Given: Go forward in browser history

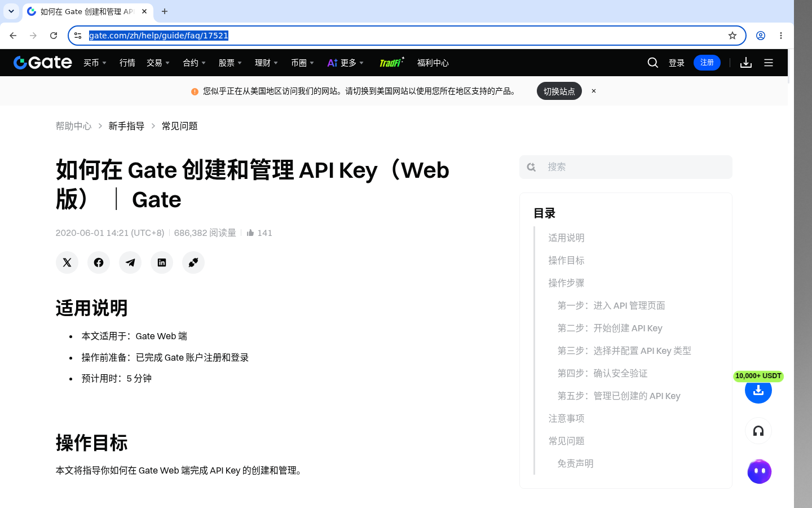Looking at the screenshot, I should (x=33, y=36).
